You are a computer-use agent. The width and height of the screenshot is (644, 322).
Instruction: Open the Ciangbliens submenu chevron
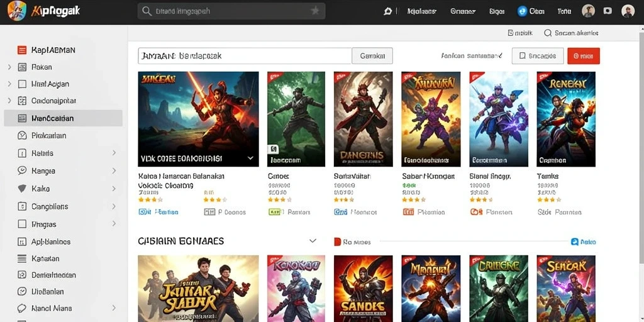114,206
